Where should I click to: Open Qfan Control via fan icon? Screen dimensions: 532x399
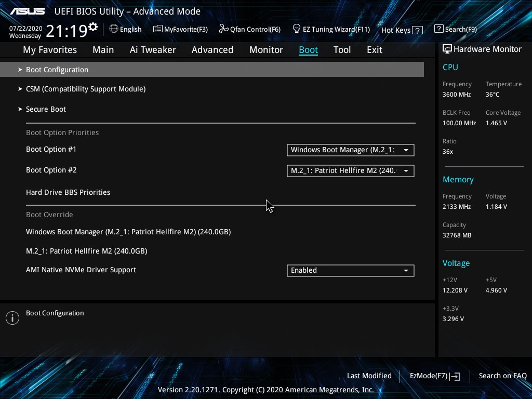223,29
